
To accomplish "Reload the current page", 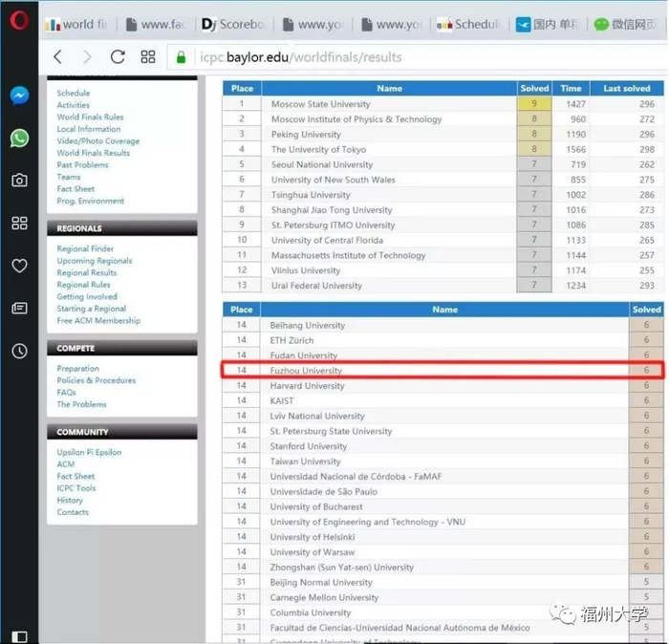I will click(x=118, y=56).
